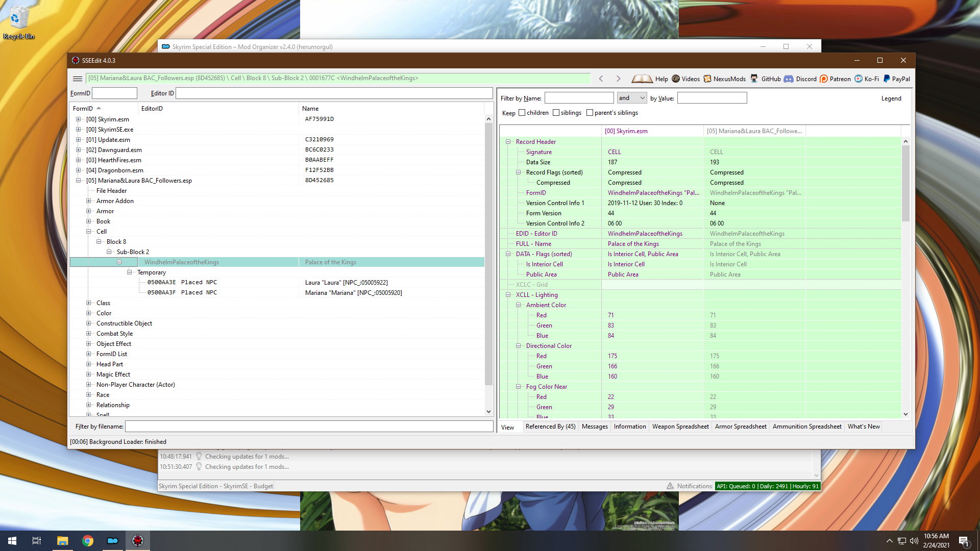
Task: Open volume control in system tray
Action: [914, 541]
